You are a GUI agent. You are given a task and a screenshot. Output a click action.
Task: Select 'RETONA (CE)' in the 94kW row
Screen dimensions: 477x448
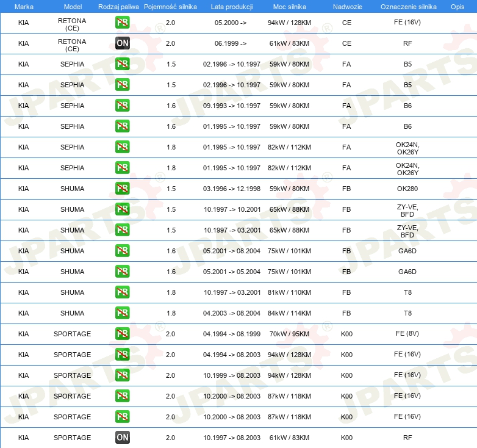[x=72, y=24]
